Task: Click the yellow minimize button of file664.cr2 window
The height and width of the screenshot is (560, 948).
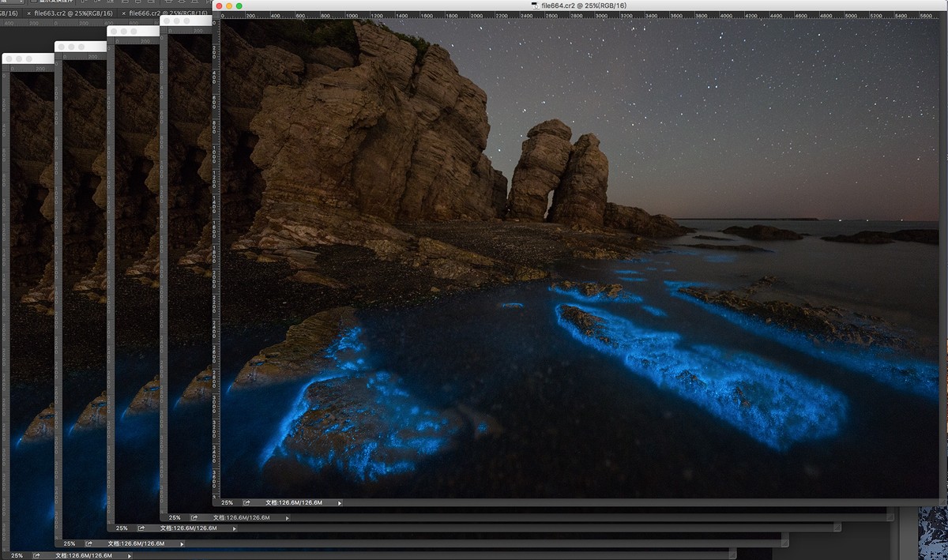Action: [x=230, y=6]
